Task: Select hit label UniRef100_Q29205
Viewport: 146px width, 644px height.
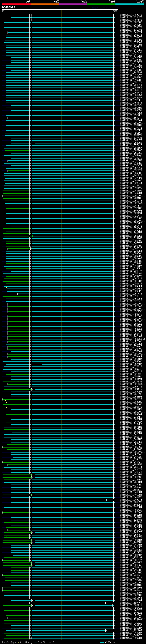Action: click(x=131, y=326)
